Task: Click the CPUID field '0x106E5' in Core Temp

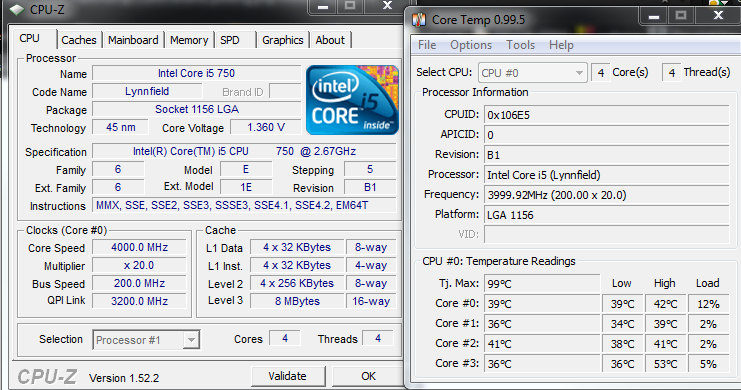Action: pos(607,115)
